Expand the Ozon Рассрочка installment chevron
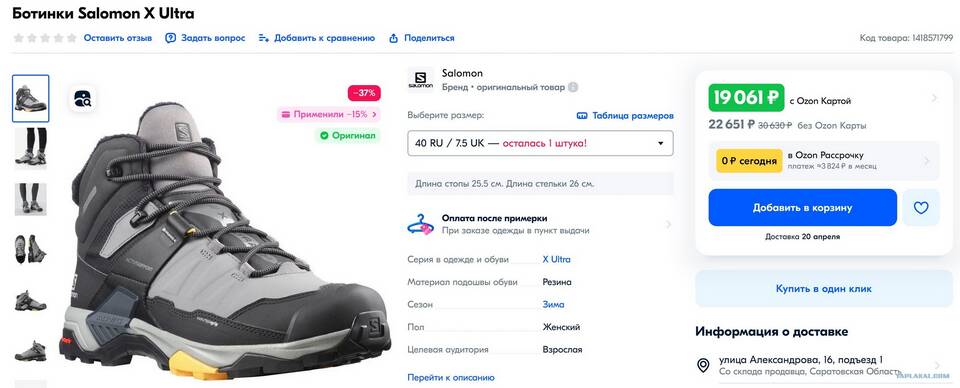The height and width of the screenshot is (388, 960). [926, 161]
